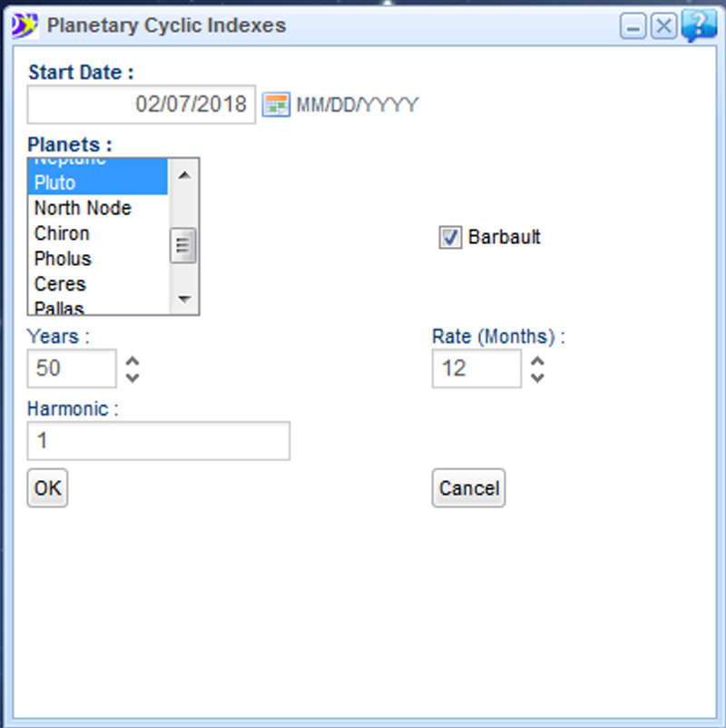Click the planets list scrollbar thumb
This screenshot has width=726, height=728.
point(184,244)
